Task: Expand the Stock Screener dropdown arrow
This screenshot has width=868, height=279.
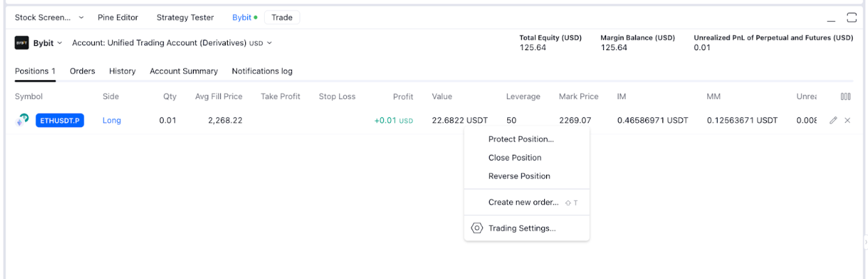Action: pos(81,17)
